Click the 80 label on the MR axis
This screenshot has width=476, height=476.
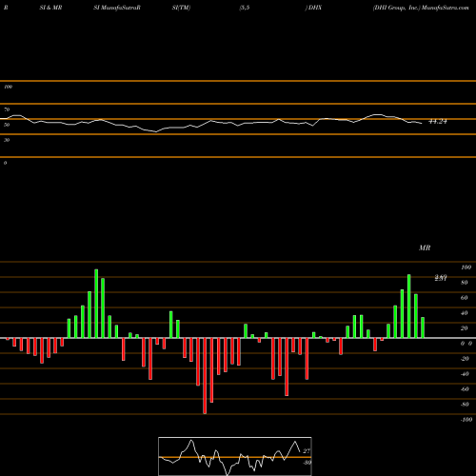point(465,283)
